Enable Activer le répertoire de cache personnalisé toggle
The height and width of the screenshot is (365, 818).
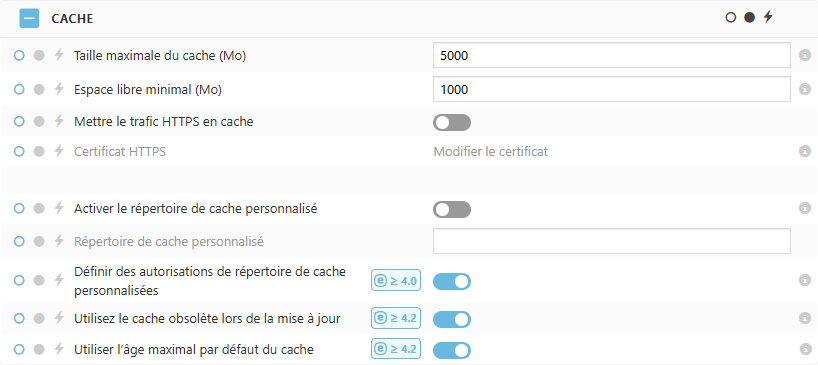point(452,210)
